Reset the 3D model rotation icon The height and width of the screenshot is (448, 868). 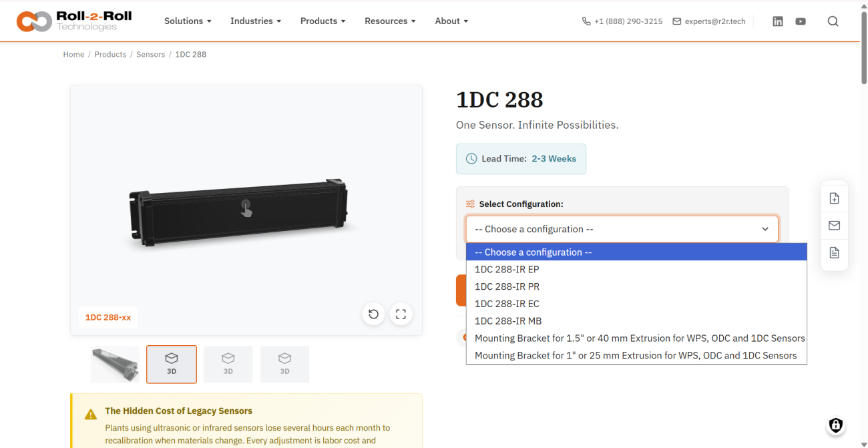[373, 314]
